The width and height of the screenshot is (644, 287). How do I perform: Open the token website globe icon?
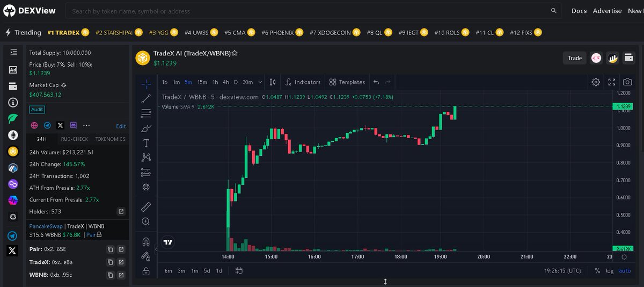click(34, 125)
